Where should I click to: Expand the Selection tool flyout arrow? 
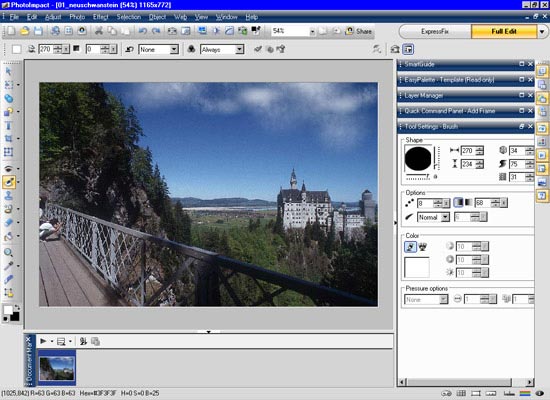pyautogui.click(x=18, y=85)
